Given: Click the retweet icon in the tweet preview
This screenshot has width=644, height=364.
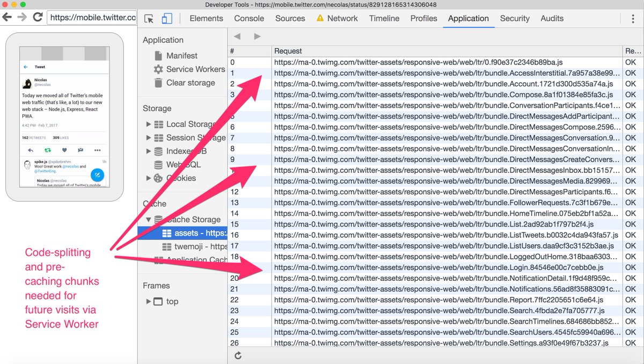Looking at the screenshot, I should [47, 150].
